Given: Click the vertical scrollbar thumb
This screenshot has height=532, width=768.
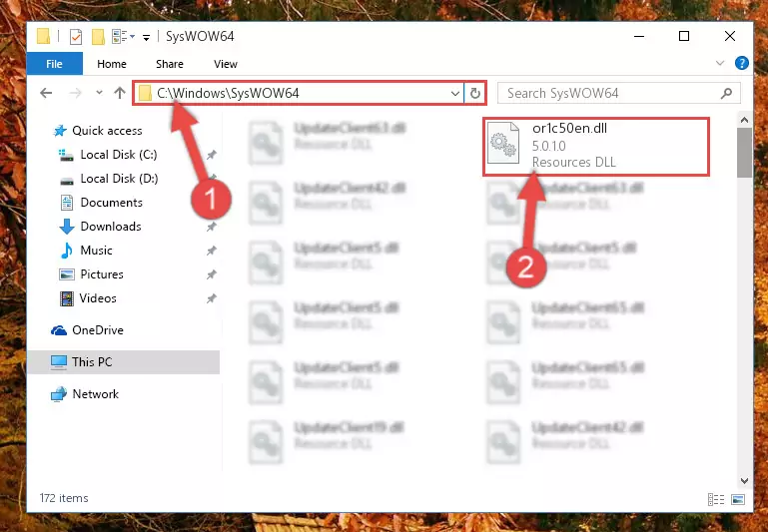Looking at the screenshot, I should pos(744,153).
